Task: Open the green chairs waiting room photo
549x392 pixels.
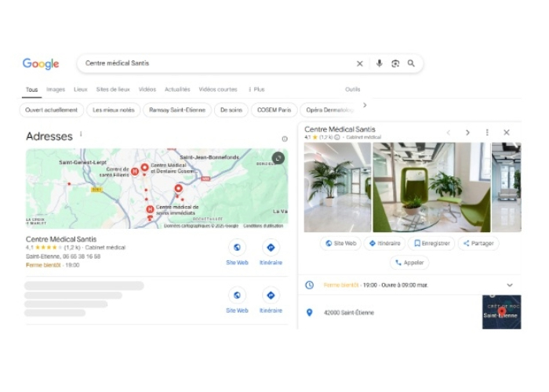Action: point(431,187)
